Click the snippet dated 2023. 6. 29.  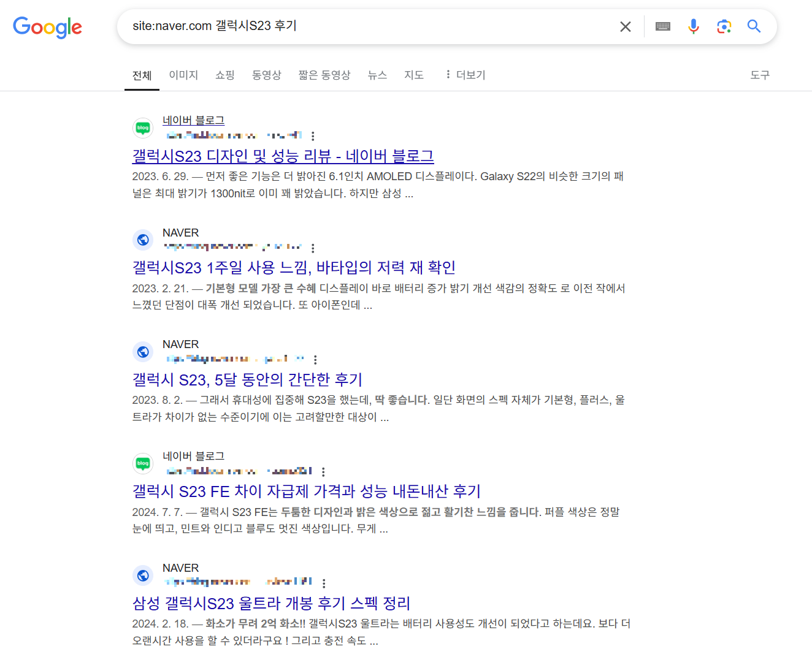click(x=378, y=185)
